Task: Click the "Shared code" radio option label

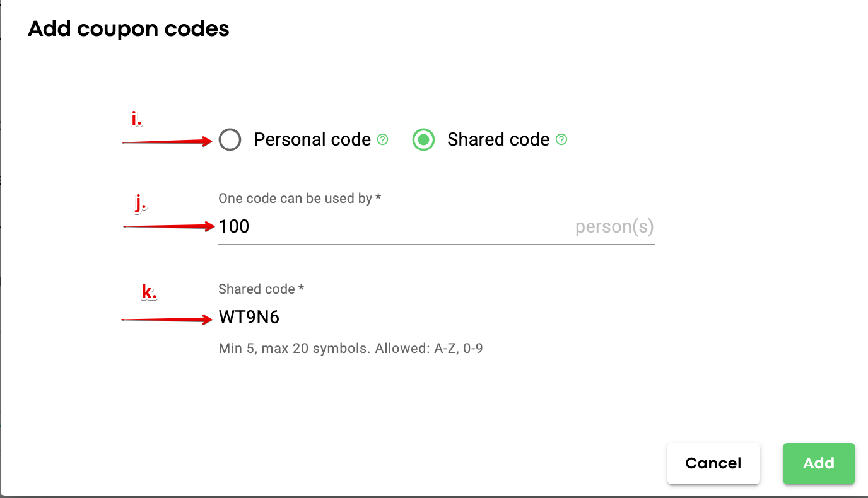Action: click(498, 139)
